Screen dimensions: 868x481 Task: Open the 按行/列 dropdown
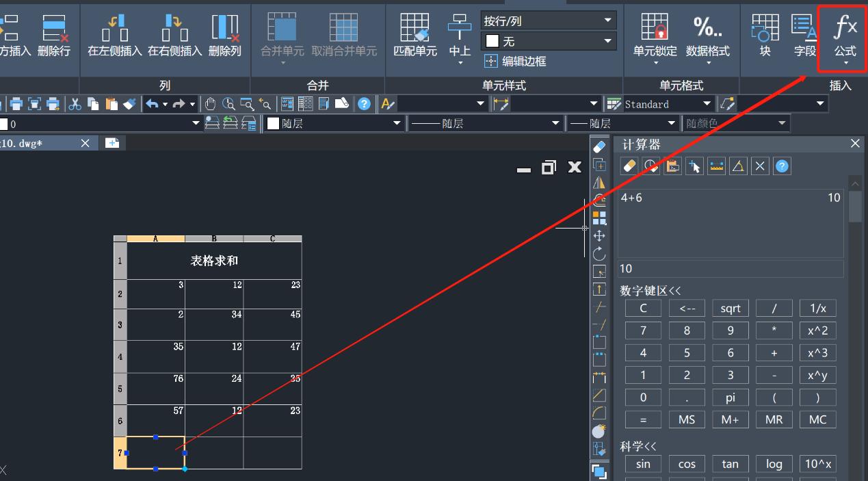click(x=606, y=20)
